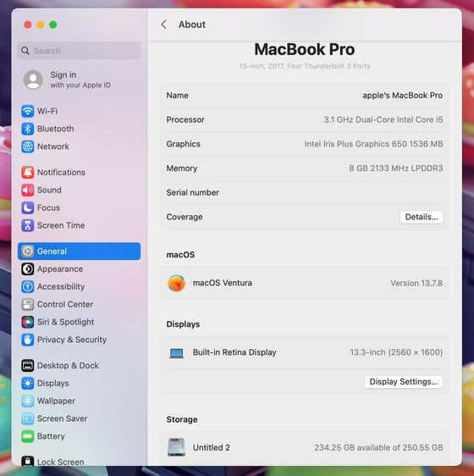Click the Accessibility icon

coord(28,286)
